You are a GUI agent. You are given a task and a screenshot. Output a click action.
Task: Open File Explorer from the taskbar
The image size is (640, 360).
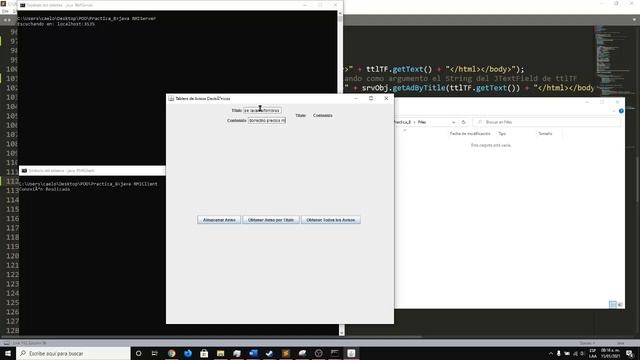(x=220, y=353)
